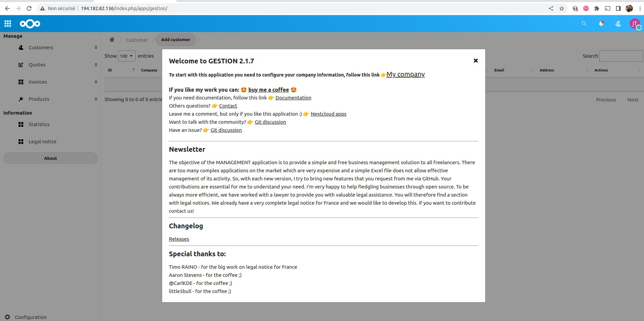
Task: Open the contacts menu icon
Action: click(618, 24)
